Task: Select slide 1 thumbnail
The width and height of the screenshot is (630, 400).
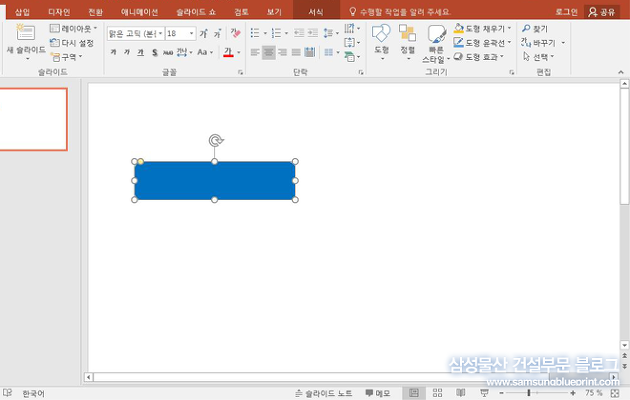Action: tap(33, 120)
